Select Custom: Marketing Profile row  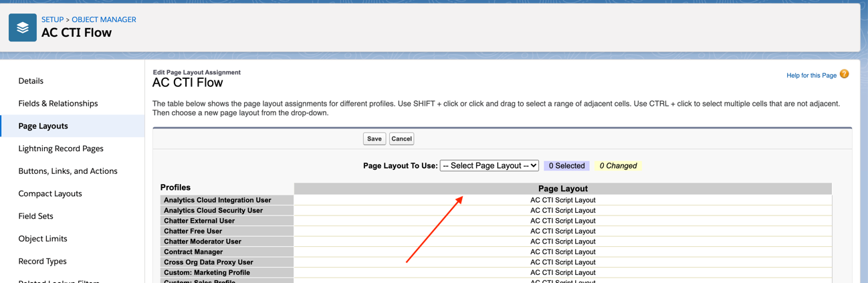[x=227, y=272]
